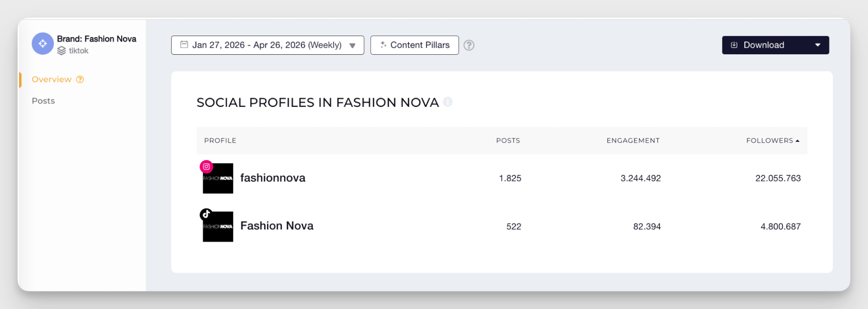868x309 pixels.
Task: Open the Overview section in sidebar
Action: pyautogui.click(x=52, y=80)
